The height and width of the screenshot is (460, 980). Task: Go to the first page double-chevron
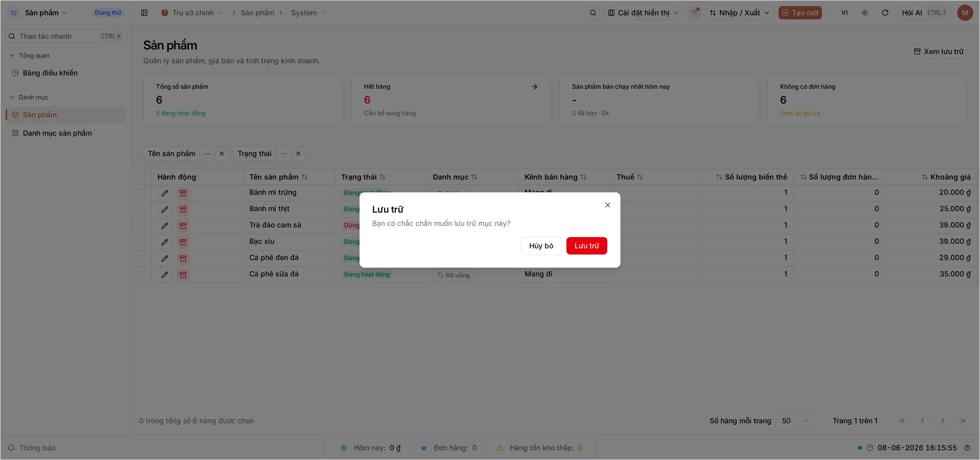tap(902, 421)
